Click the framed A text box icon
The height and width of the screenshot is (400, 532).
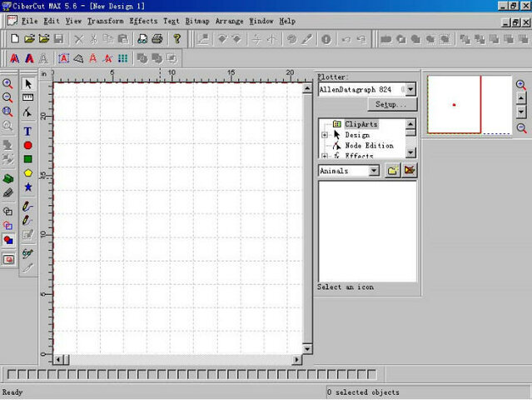(63, 58)
